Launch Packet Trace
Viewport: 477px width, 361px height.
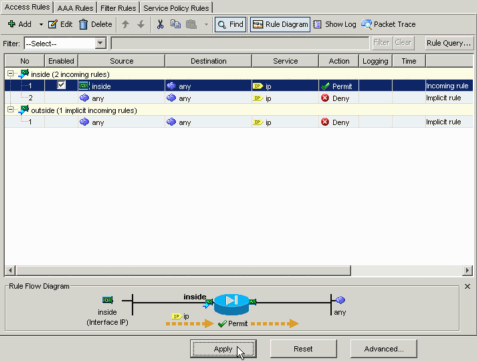point(389,24)
